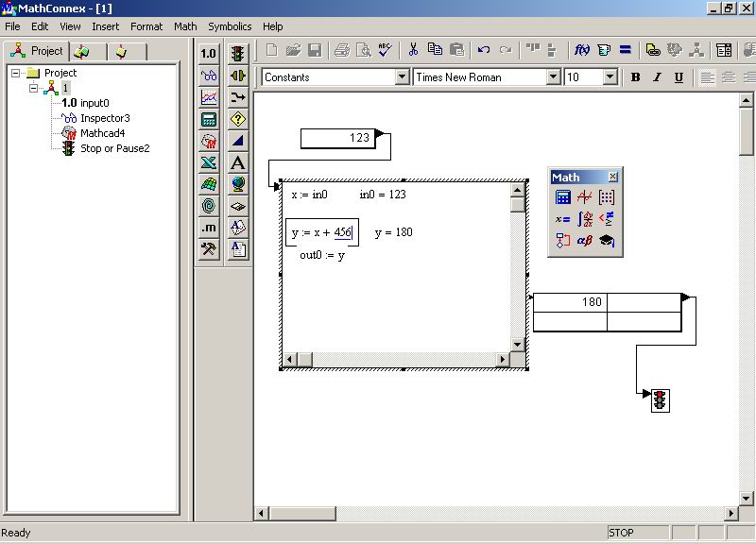Click the Insert Hyperlink toolbar icon
This screenshot has height=544, width=756.
point(653,50)
